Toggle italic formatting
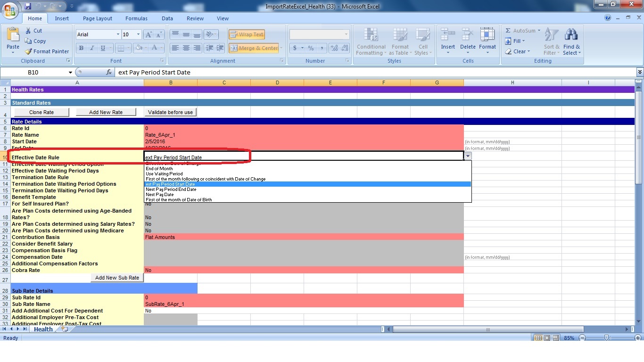The image size is (644, 362). click(92, 48)
